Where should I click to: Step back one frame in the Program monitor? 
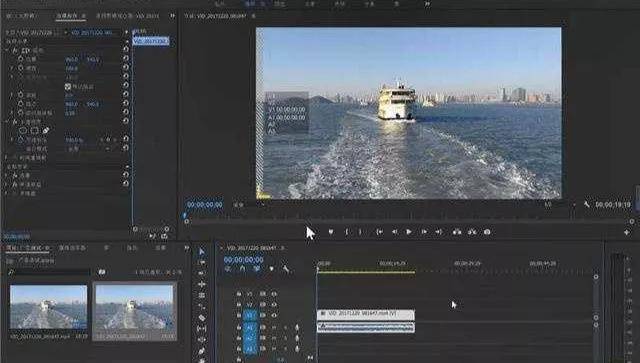pyautogui.click(x=394, y=232)
